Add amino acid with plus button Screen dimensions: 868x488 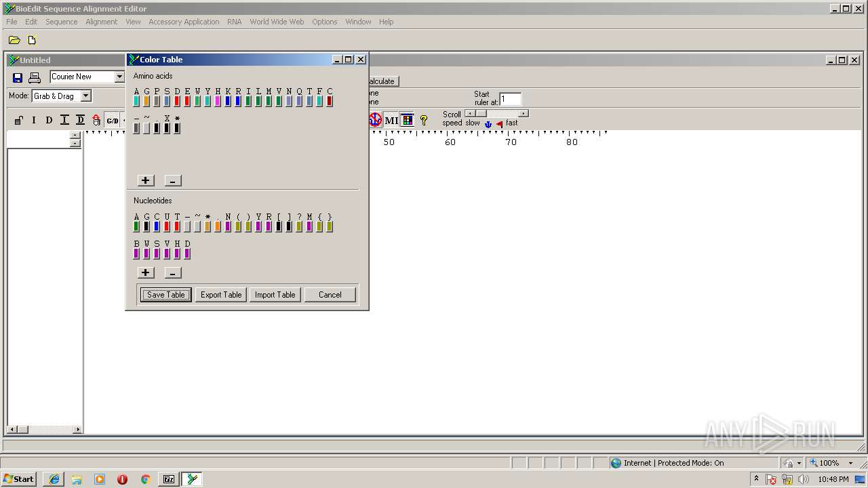tap(146, 180)
